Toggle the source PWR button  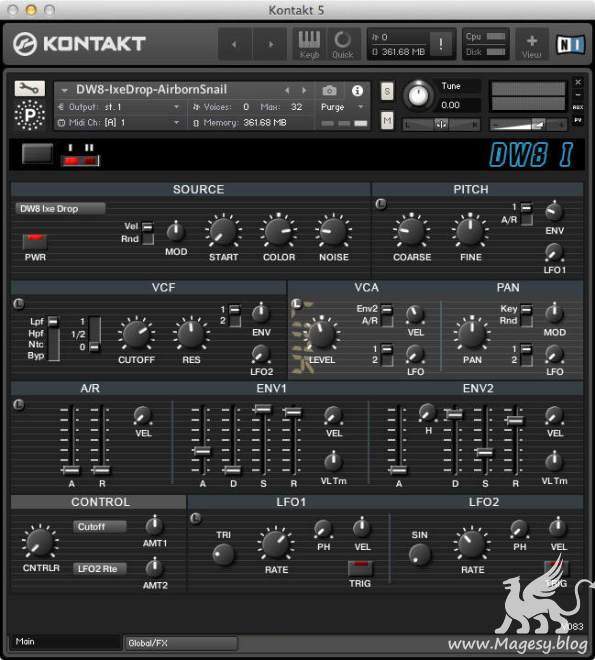pos(35,242)
